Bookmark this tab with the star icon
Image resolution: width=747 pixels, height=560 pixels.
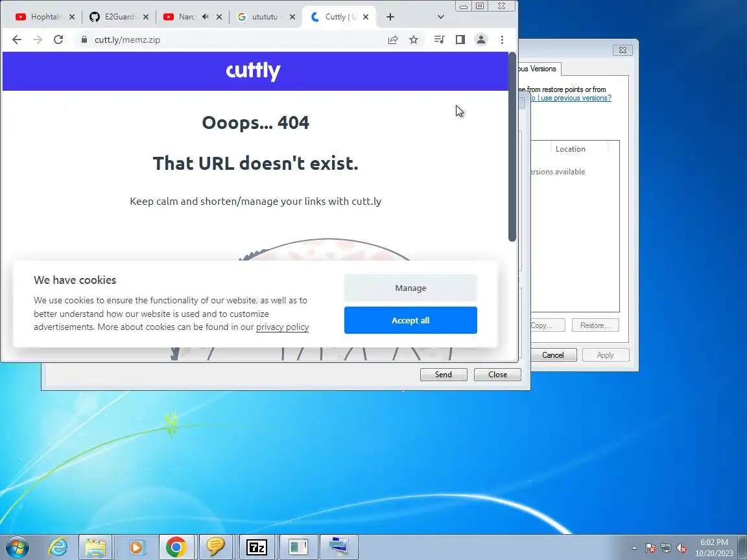coord(414,40)
